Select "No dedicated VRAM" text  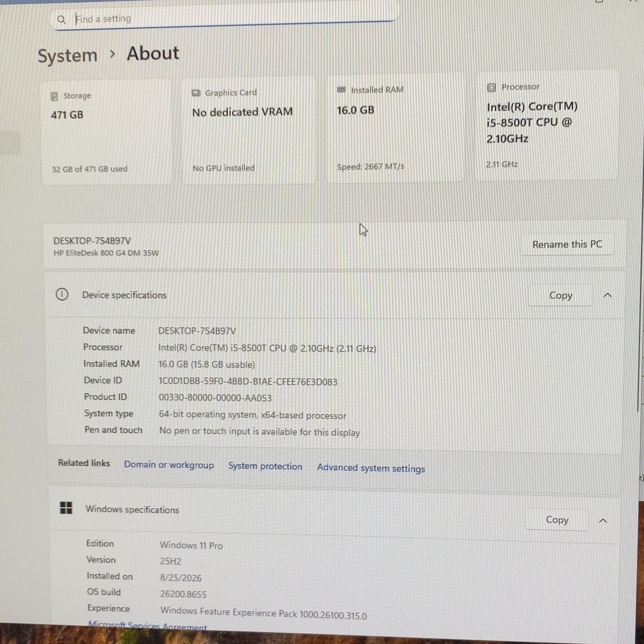click(x=243, y=112)
